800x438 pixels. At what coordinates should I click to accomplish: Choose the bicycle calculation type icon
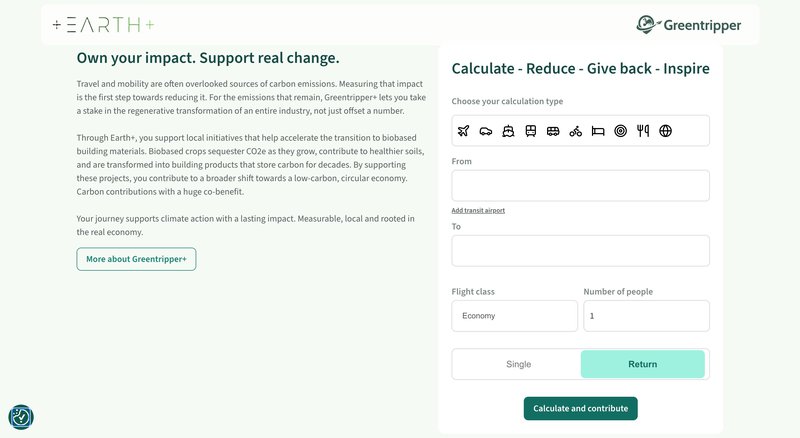(x=576, y=131)
